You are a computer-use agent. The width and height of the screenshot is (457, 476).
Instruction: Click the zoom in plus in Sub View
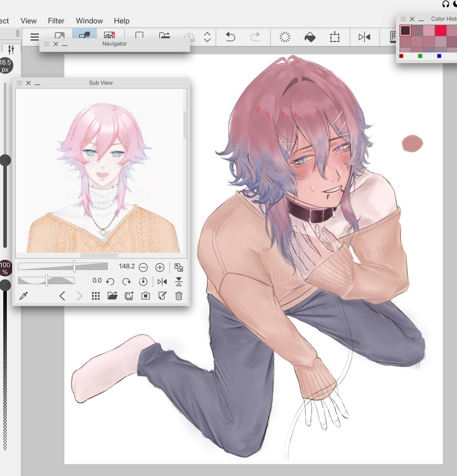point(160,267)
